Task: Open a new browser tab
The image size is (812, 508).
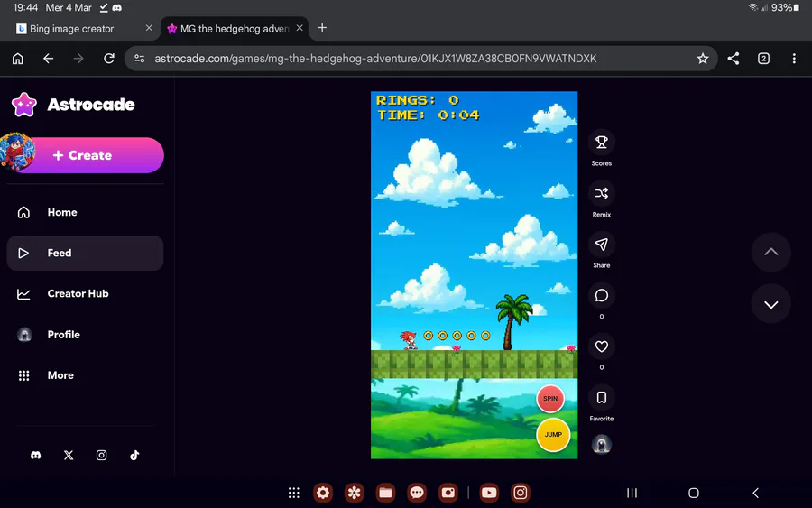Action: (322, 28)
